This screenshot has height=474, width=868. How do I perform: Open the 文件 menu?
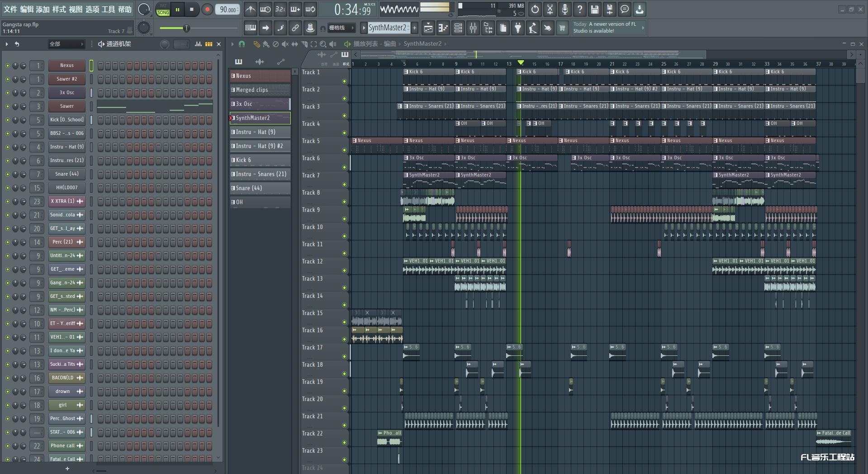click(x=10, y=9)
